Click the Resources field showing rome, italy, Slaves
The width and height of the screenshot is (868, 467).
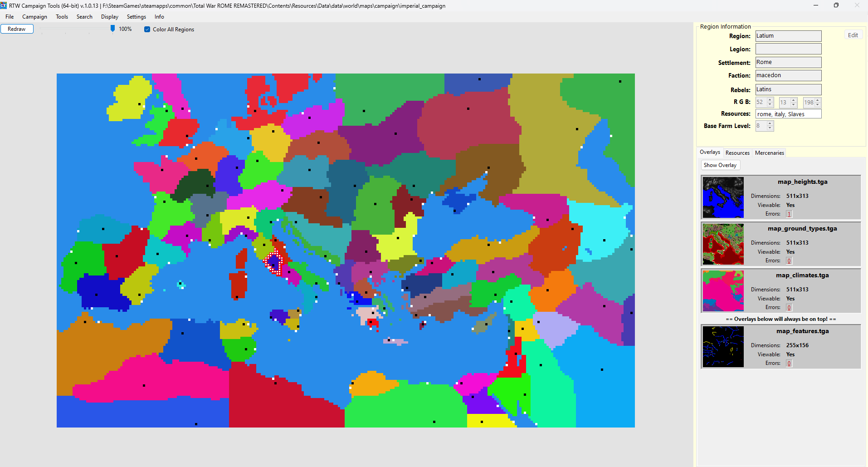point(788,114)
